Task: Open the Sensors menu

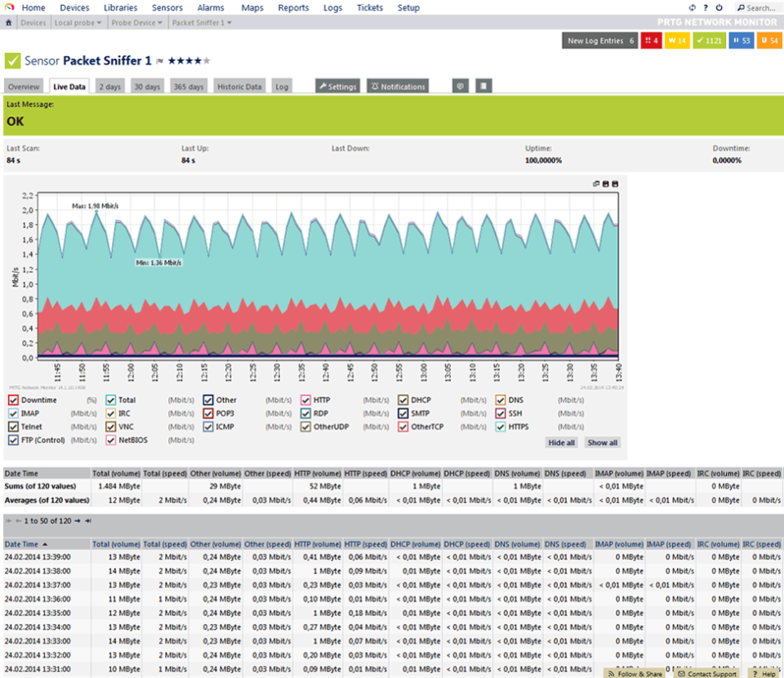Action: 167,7
